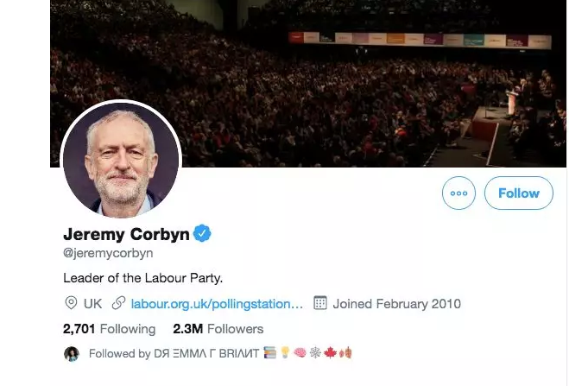Click the pink brain emoji
This screenshot has height=386, width=588.
(x=300, y=353)
